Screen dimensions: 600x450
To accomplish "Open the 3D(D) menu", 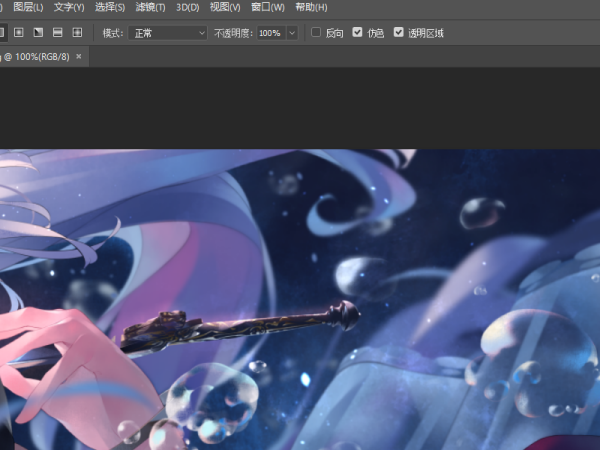I will tap(188, 7).
